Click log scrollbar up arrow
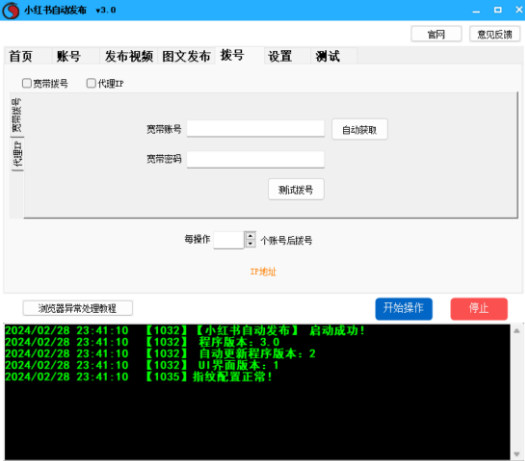This screenshot has height=461, width=525. (517, 331)
